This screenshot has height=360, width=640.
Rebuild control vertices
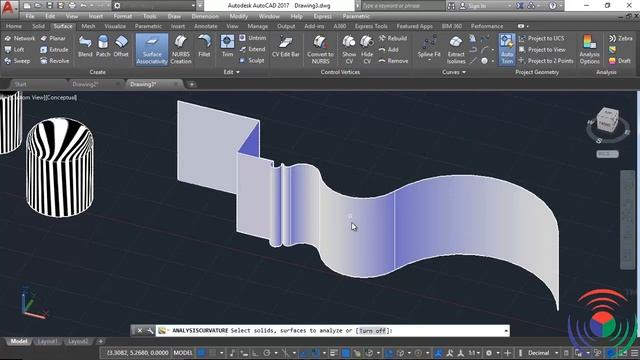tap(393, 38)
